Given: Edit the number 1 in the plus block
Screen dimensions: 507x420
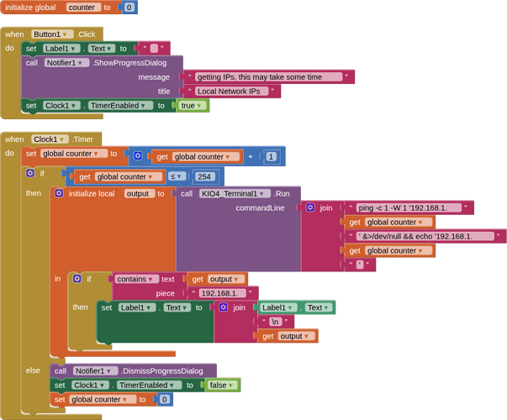Looking at the screenshot, I should pyautogui.click(x=271, y=157).
